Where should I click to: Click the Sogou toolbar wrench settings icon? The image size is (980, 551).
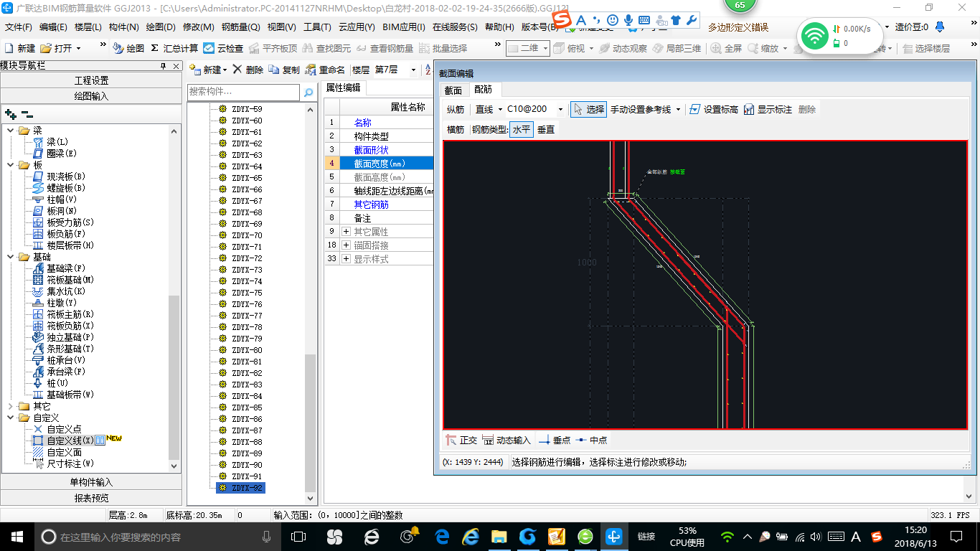coord(692,20)
